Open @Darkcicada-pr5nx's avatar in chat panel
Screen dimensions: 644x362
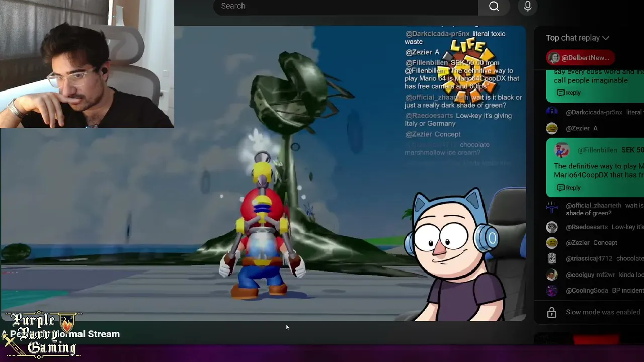[552, 112]
